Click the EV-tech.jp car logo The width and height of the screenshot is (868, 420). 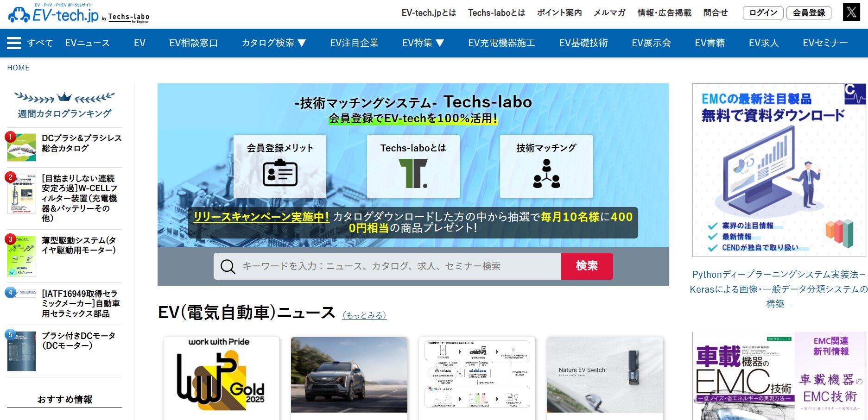pyautogui.click(x=19, y=15)
